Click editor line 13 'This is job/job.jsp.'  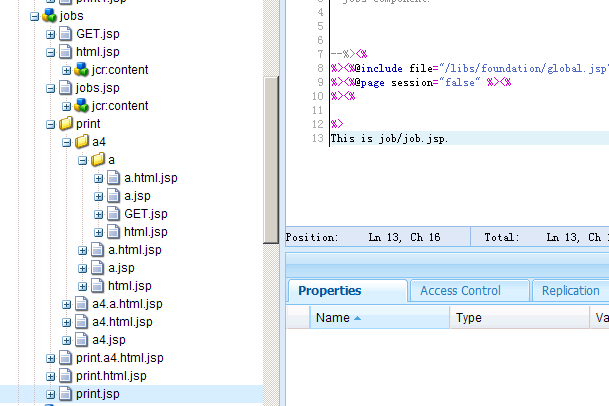[389, 138]
